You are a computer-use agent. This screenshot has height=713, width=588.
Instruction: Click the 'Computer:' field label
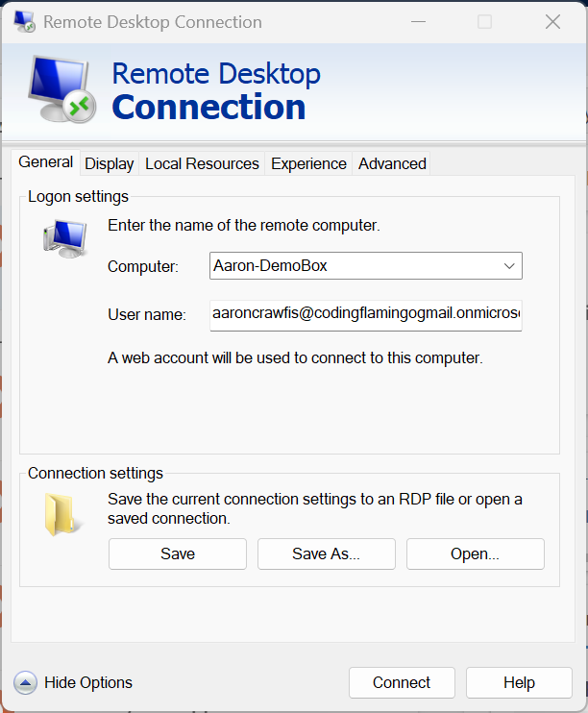click(143, 266)
